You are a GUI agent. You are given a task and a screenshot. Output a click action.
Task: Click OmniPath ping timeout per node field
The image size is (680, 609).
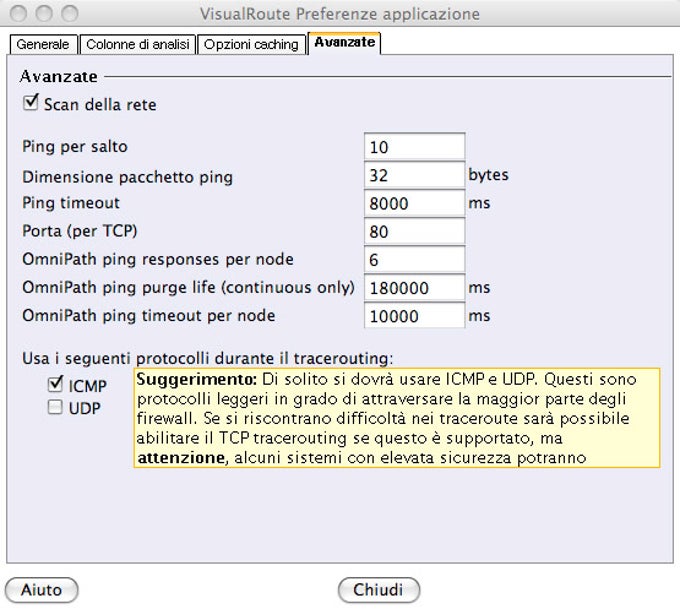(414, 316)
